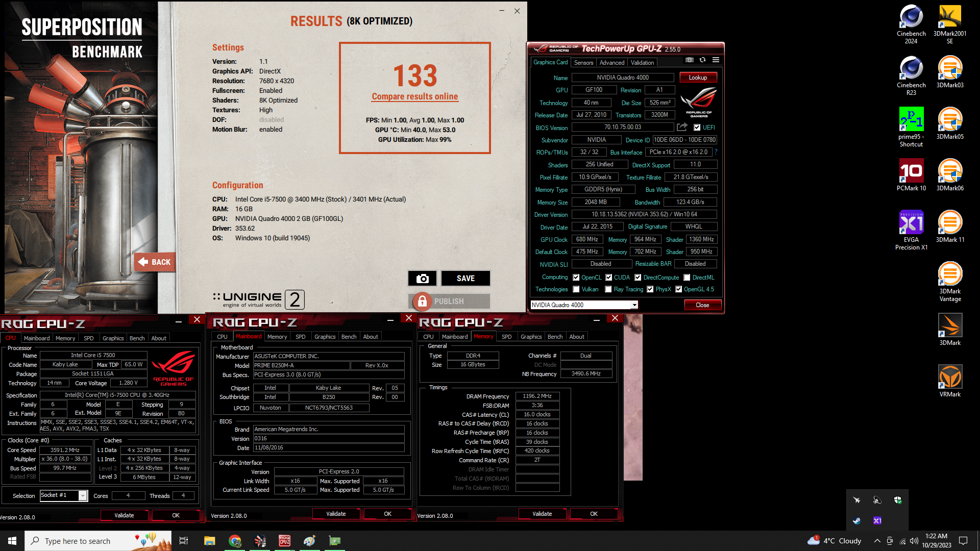Click SAVE button in Superposition
The height and width of the screenshot is (551, 980).
(x=465, y=278)
